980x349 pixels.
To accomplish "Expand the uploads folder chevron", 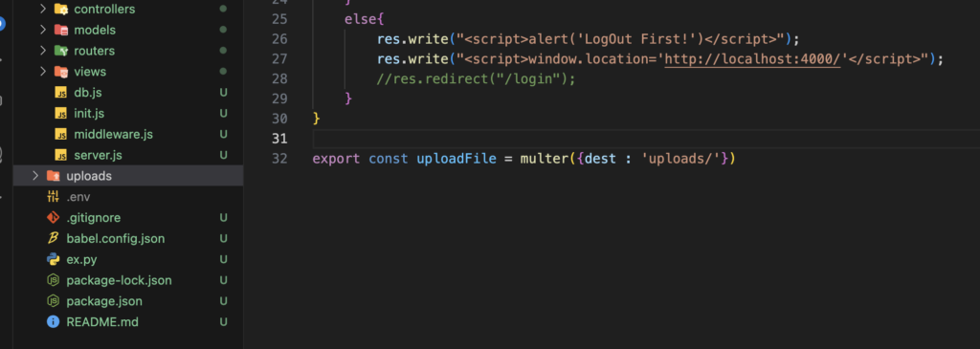I will coord(35,176).
